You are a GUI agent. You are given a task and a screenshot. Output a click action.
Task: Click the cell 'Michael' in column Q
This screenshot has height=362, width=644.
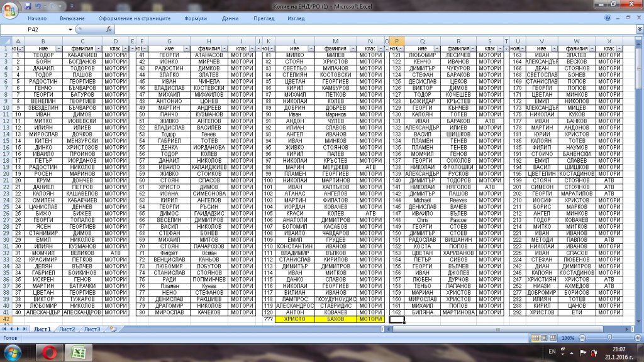coord(422,200)
